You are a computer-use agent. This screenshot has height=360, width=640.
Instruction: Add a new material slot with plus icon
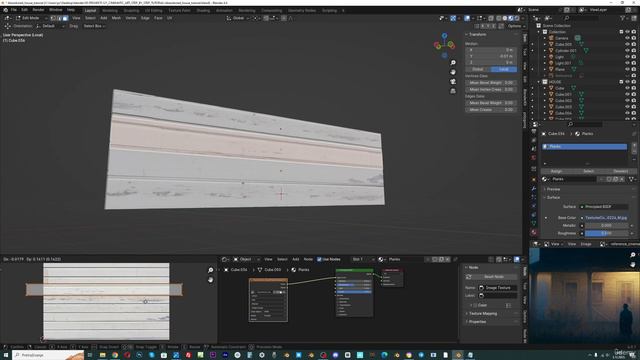click(634, 145)
